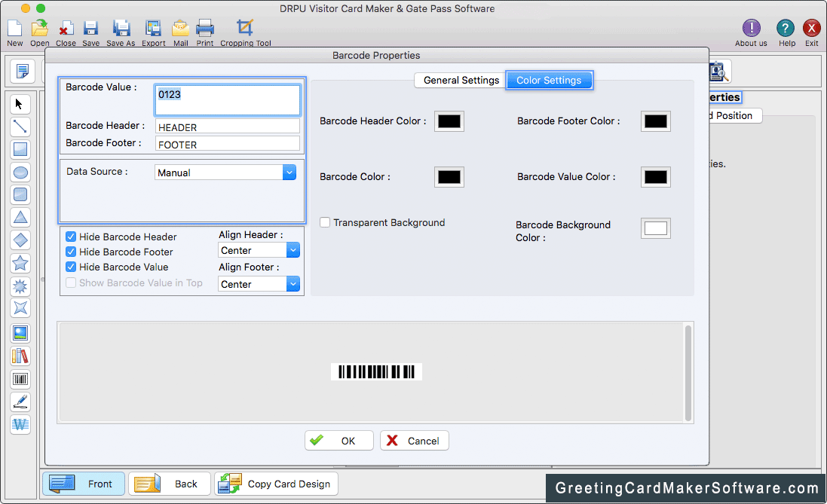Select the rectangle shape tool
827x504 pixels.
pos(20,150)
